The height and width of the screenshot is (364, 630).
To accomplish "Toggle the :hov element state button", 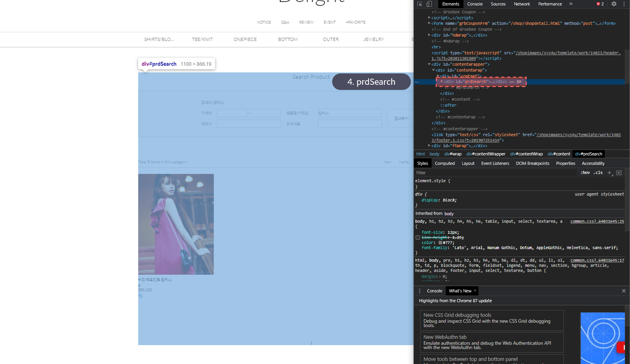I will 585,173.
